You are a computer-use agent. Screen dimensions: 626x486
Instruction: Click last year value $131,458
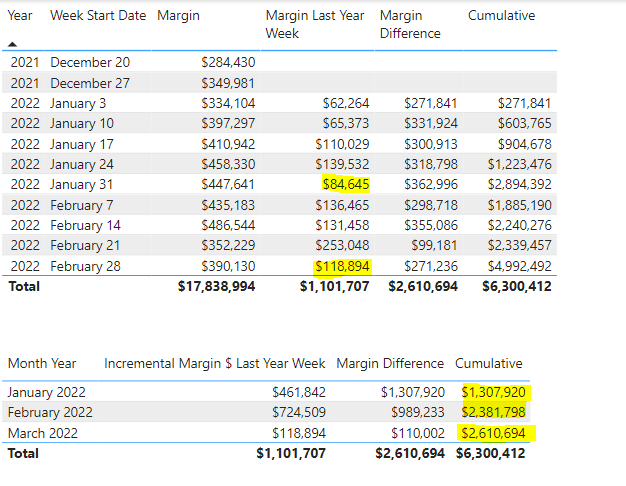[x=342, y=225]
